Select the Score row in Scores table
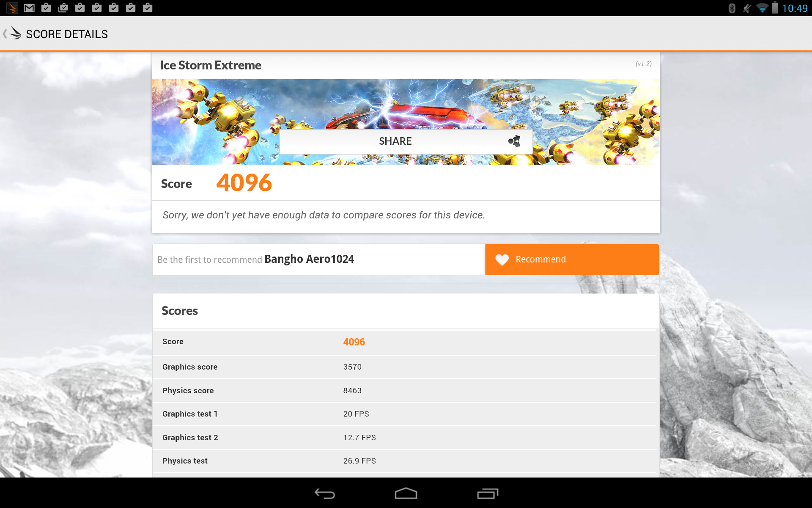Screen dimensions: 812x508 pos(405,342)
